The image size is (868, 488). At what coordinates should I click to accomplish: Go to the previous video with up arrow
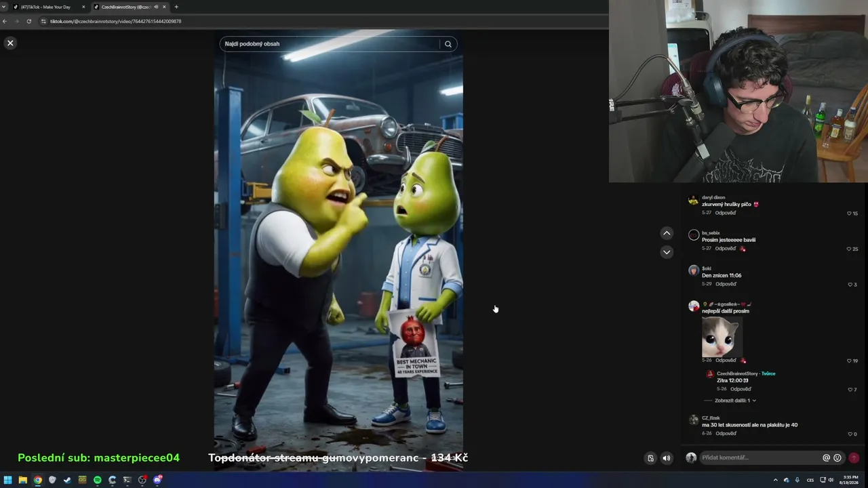coord(667,233)
